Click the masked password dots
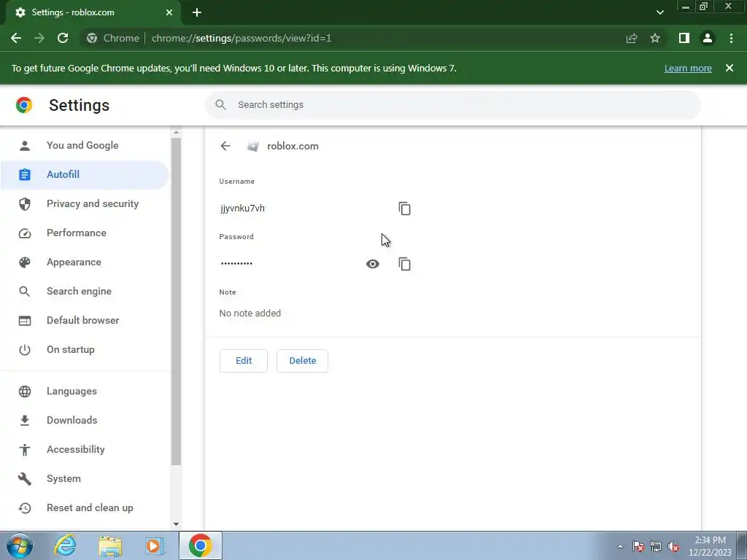 pos(237,263)
